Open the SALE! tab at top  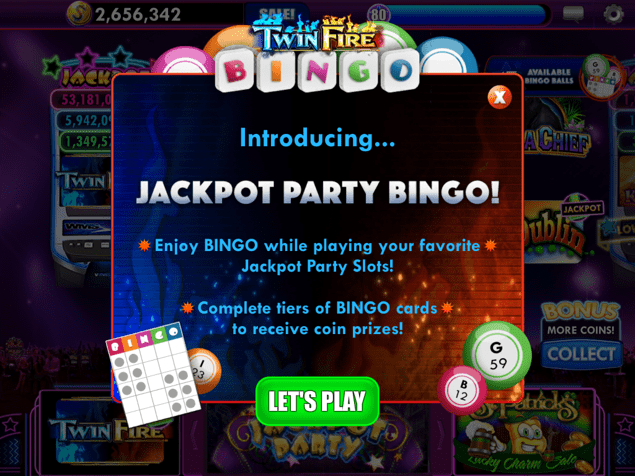277,12
